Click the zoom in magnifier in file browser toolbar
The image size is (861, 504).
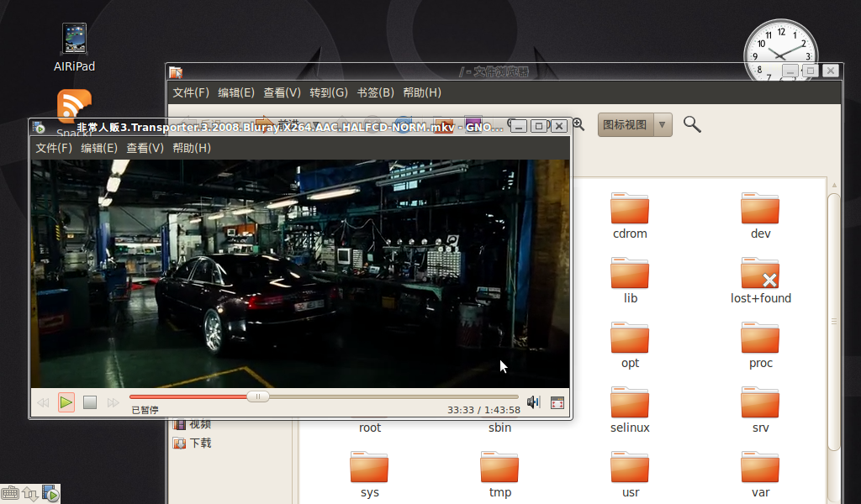pos(578,124)
